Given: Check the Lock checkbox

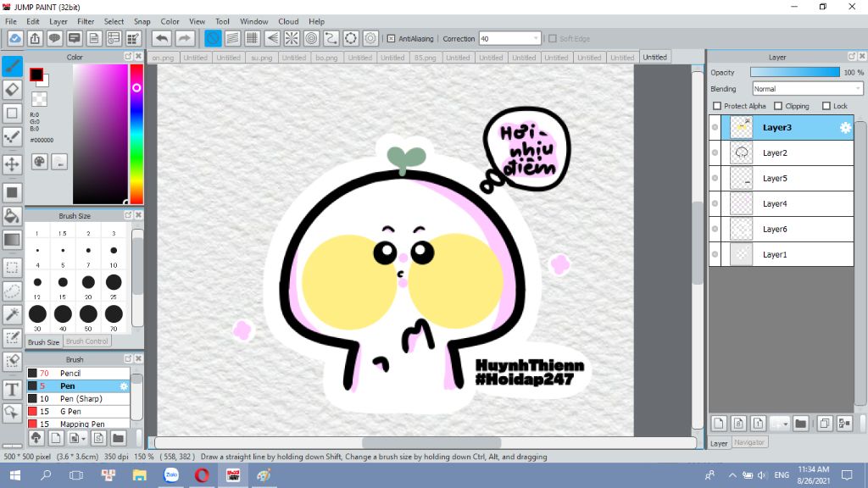Looking at the screenshot, I should tap(826, 106).
